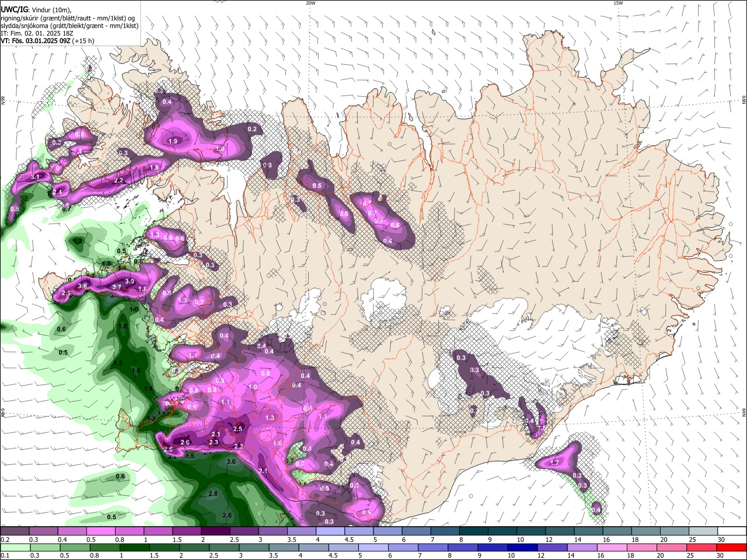The image size is (747, 560).
Task: Click the '3.7' snowfall value on the map
Action: coord(116,287)
